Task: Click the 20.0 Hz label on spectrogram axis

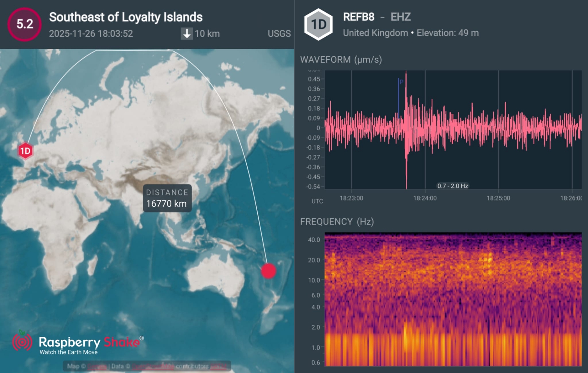Action: [x=314, y=260]
